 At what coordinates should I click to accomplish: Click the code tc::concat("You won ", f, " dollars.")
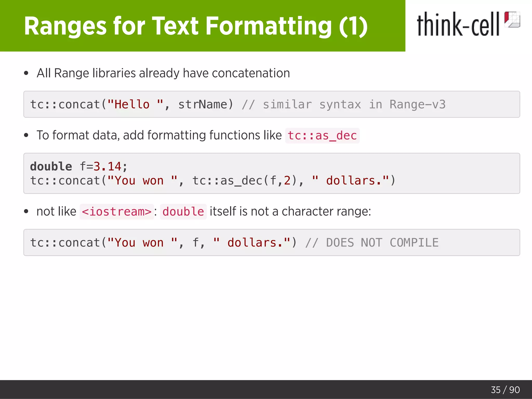click(163, 243)
